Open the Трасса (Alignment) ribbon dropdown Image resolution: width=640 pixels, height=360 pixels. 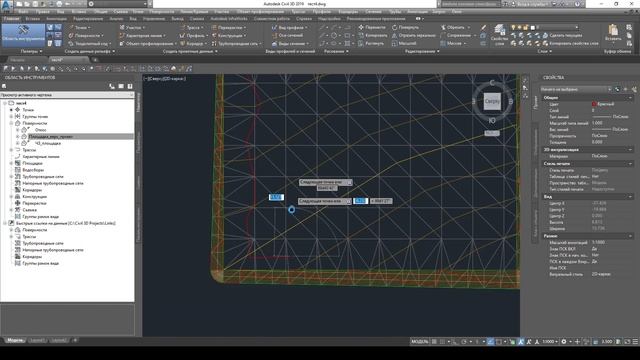pyautogui.click(x=191, y=28)
